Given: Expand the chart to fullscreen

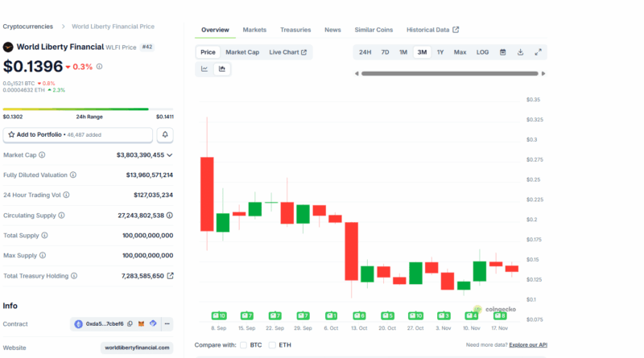Looking at the screenshot, I should (539, 52).
